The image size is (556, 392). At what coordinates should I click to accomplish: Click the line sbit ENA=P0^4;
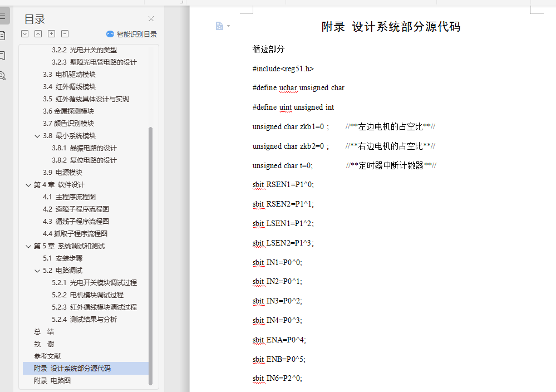point(279,340)
